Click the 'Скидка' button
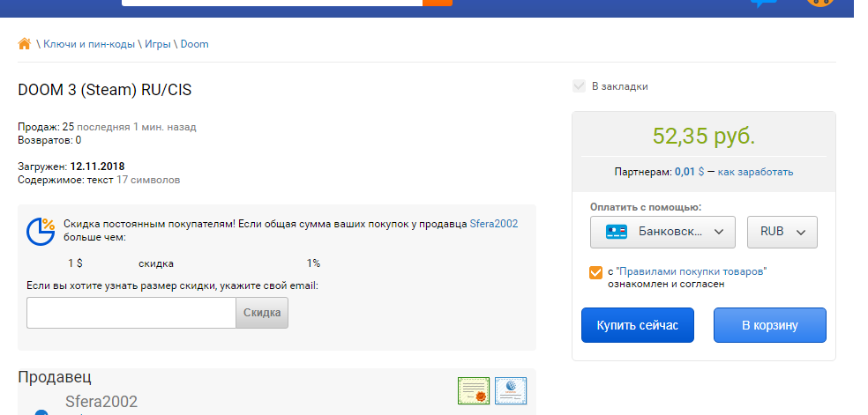This screenshot has width=868, height=415. pos(262,313)
